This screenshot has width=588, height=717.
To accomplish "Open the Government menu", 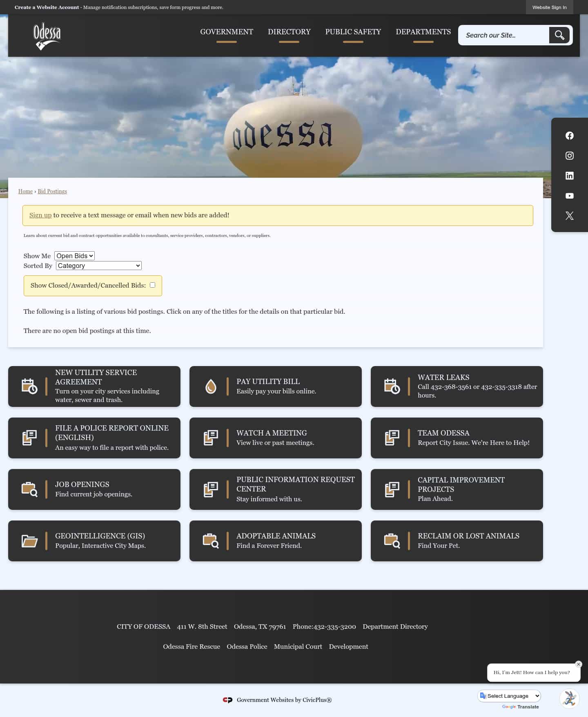I will pyautogui.click(x=227, y=32).
